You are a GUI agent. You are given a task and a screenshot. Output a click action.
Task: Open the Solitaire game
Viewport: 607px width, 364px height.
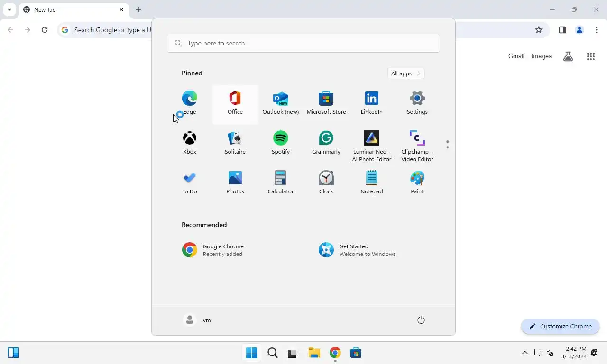click(x=235, y=143)
